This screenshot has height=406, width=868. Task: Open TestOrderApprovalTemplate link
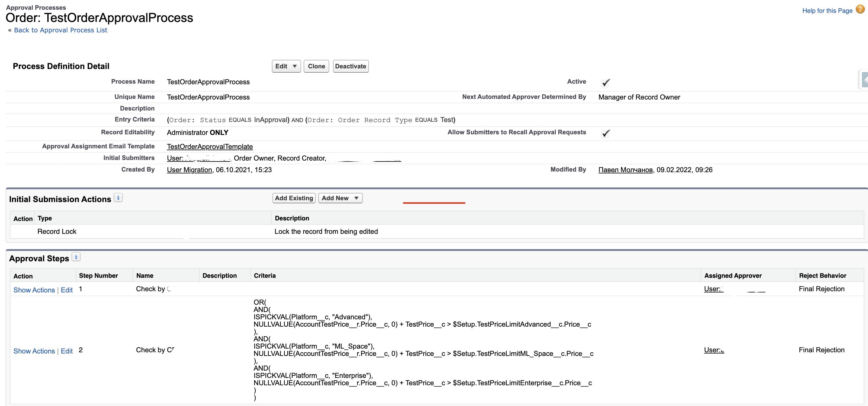tap(209, 146)
